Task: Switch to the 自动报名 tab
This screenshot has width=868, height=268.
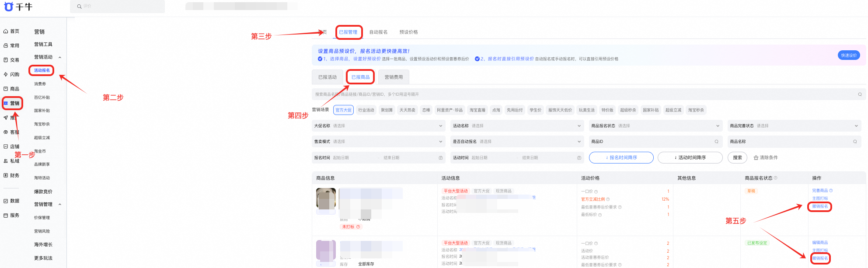Action: (x=378, y=32)
